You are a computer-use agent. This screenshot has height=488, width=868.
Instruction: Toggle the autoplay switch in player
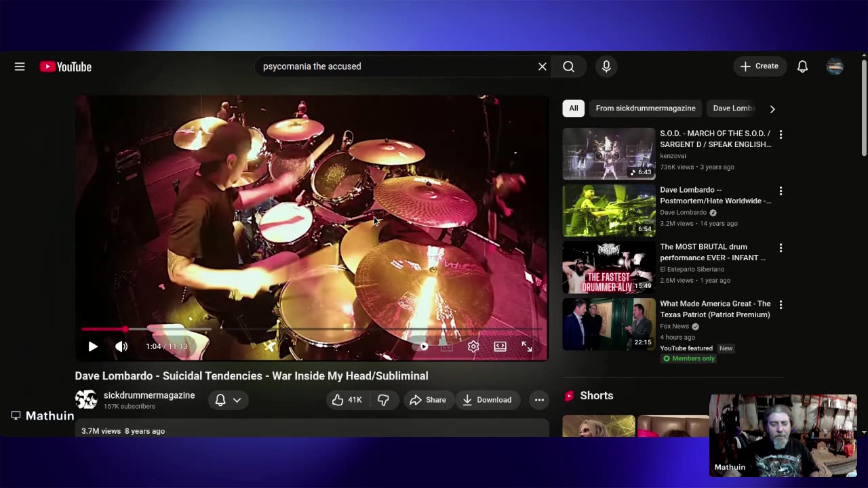click(422, 346)
